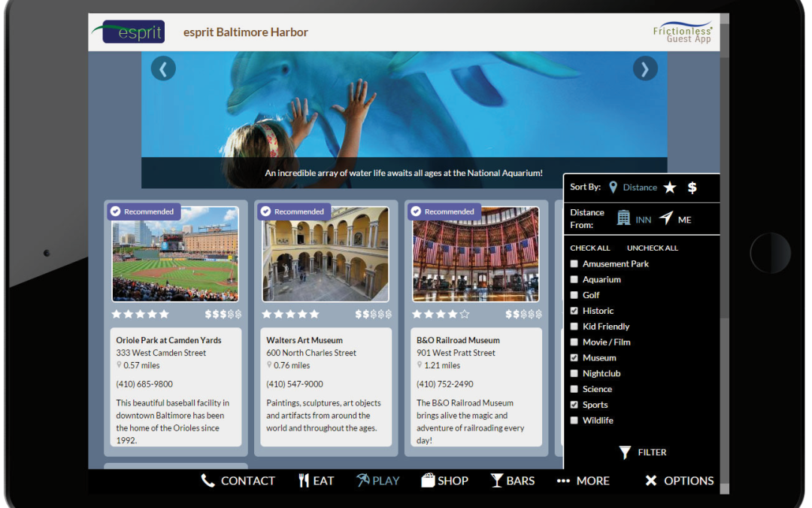Viewport: 812px width, 508px height.
Task: Click address 901 West Pratt Street
Action: (x=456, y=353)
